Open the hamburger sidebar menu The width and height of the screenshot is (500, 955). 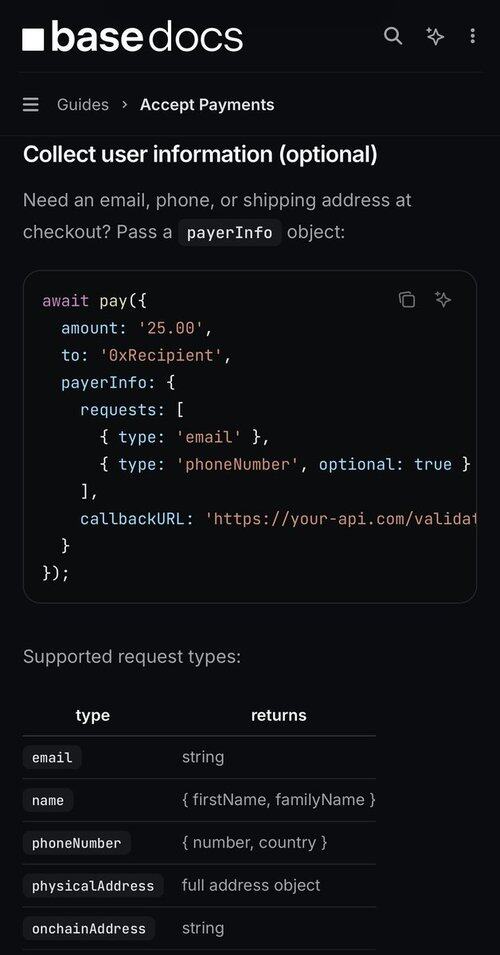(x=30, y=105)
